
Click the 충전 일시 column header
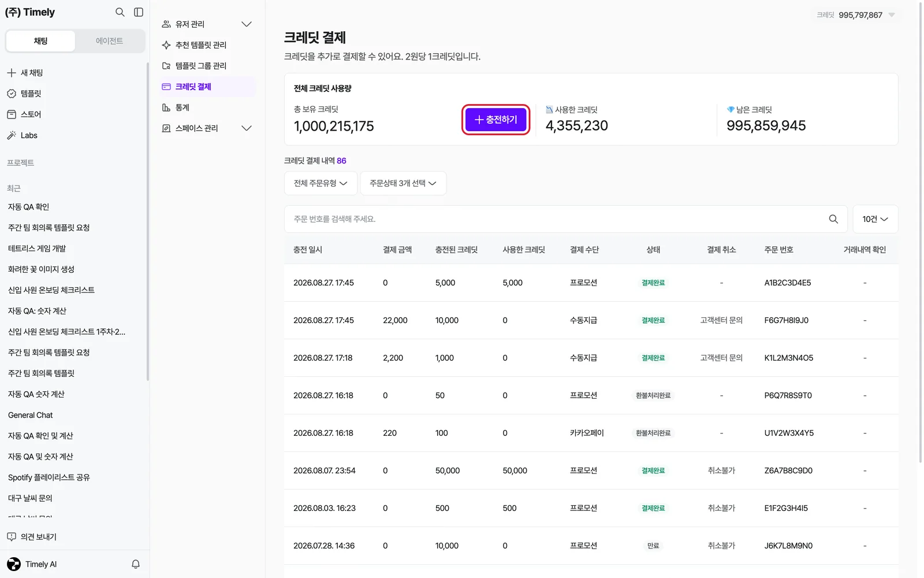click(308, 250)
